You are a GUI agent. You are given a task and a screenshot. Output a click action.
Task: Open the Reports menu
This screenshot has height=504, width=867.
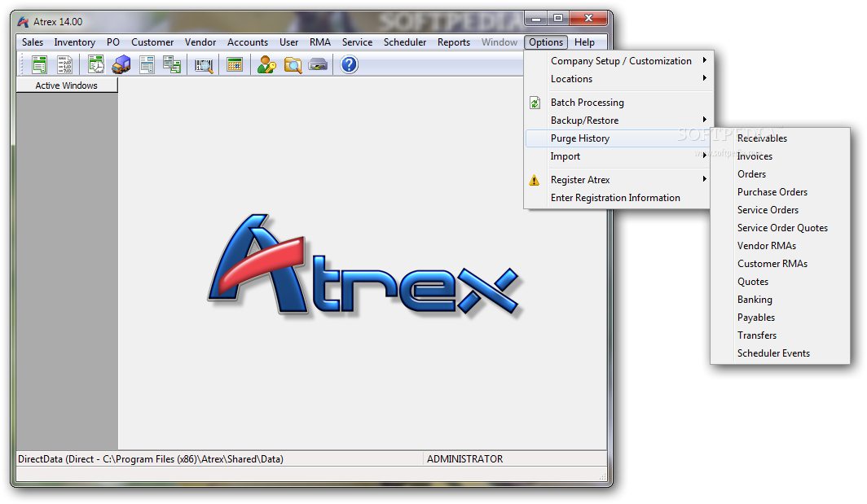pos(453,42)
